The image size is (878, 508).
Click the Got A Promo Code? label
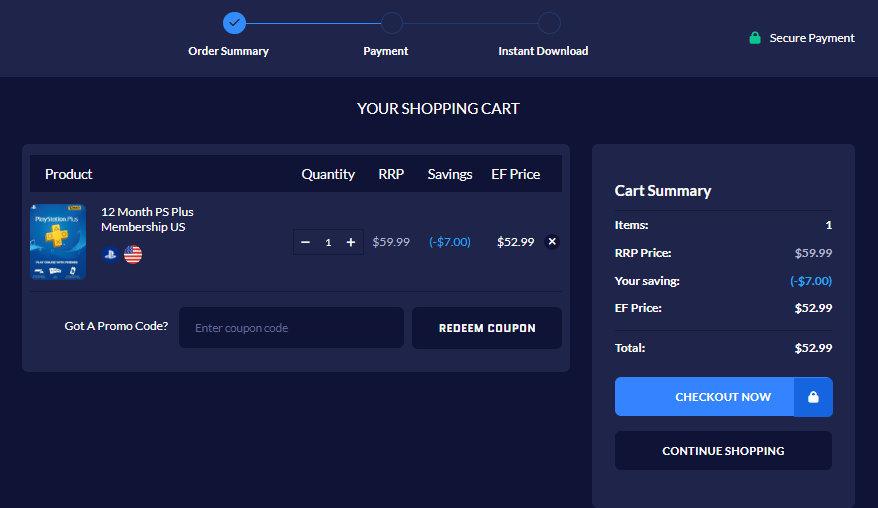(x=116, y=326)
